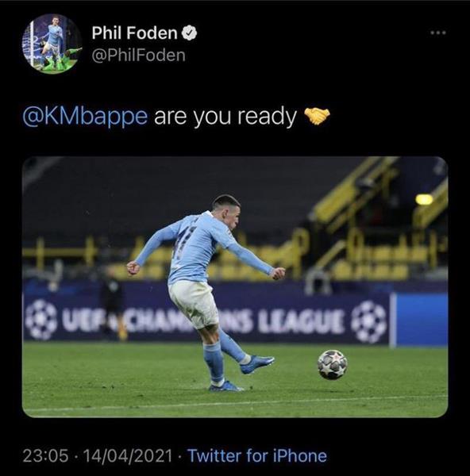Open Phil Foden's profile avatar
The width and height of the screenshot is (470, 476).
pos(52,44)
